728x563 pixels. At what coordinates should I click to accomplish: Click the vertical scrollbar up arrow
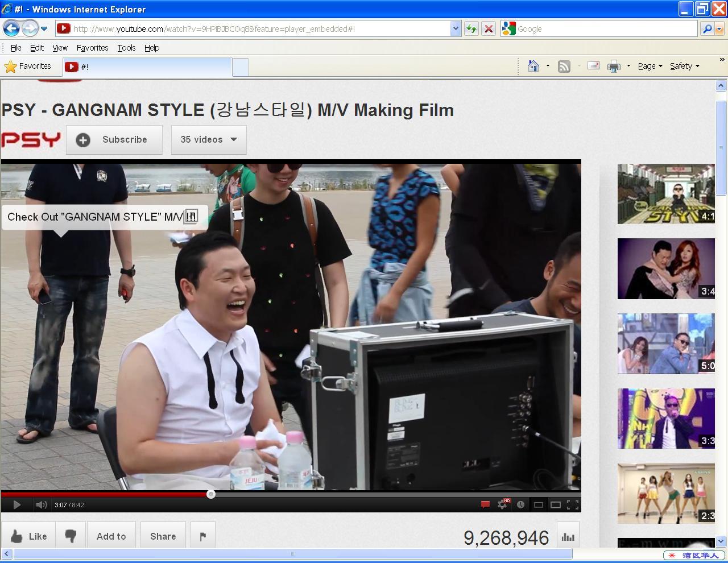721,86
